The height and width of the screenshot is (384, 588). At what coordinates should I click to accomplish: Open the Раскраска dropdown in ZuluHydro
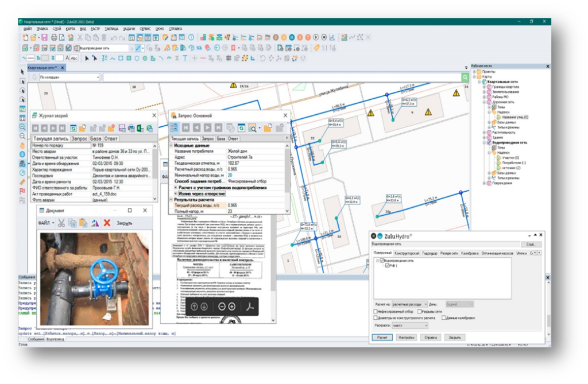(409, 325)
